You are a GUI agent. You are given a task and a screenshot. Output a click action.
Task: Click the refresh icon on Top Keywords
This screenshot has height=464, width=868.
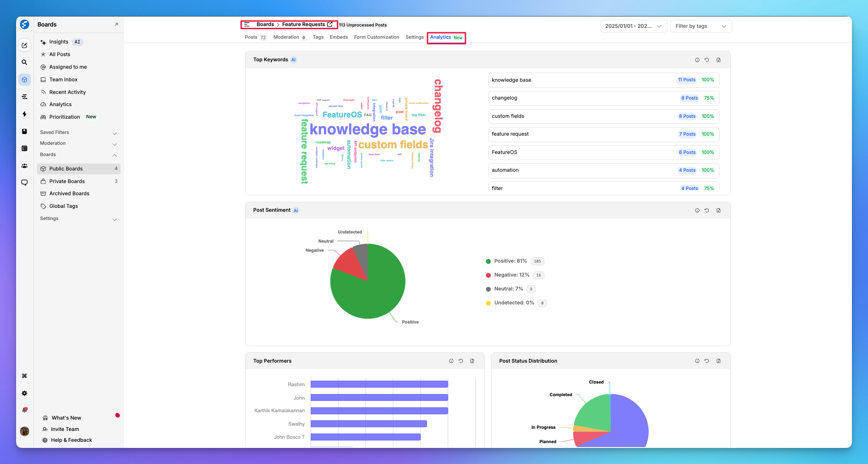point(707,60)
